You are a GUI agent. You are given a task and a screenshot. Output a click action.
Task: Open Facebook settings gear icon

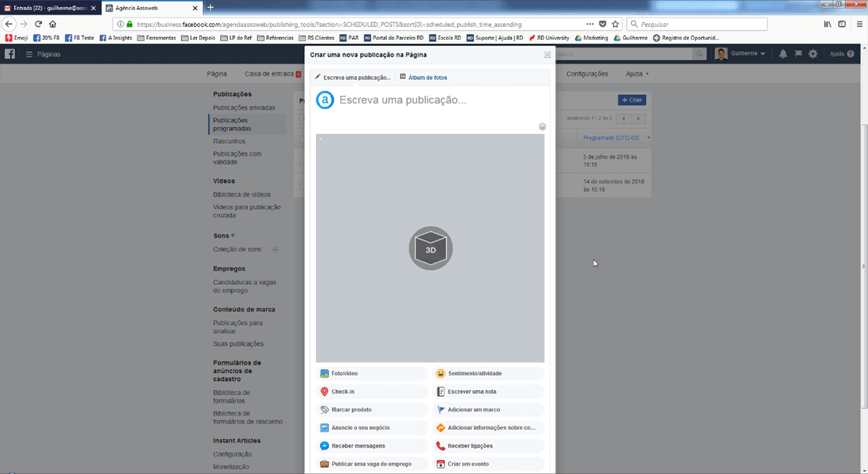pyautogui.click(x=813, y=54)
